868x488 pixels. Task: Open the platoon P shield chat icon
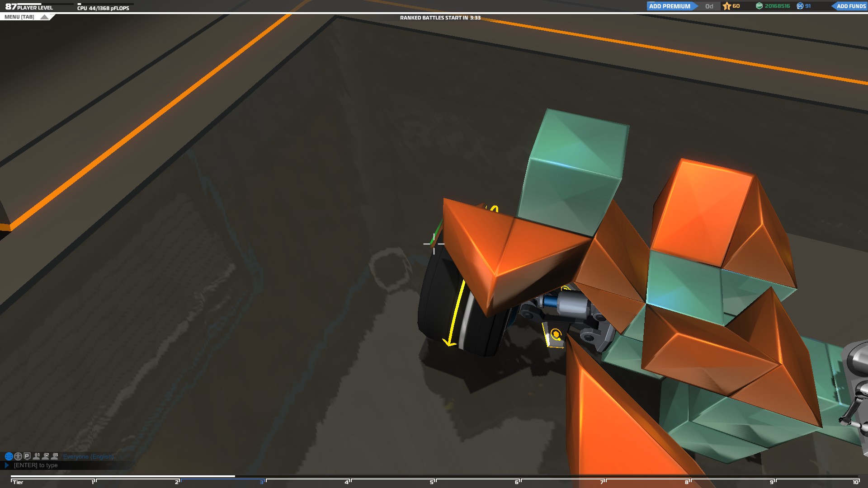coord(27,456)
